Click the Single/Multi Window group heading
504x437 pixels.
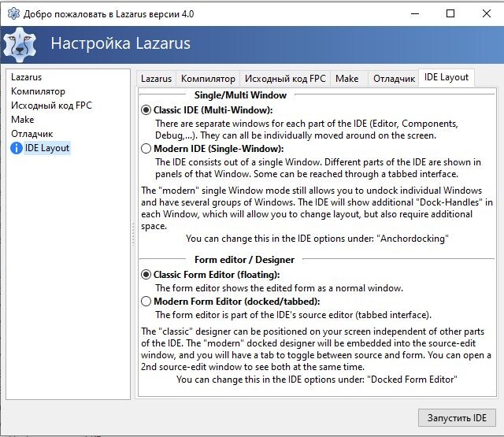click(x=240, y=95)
